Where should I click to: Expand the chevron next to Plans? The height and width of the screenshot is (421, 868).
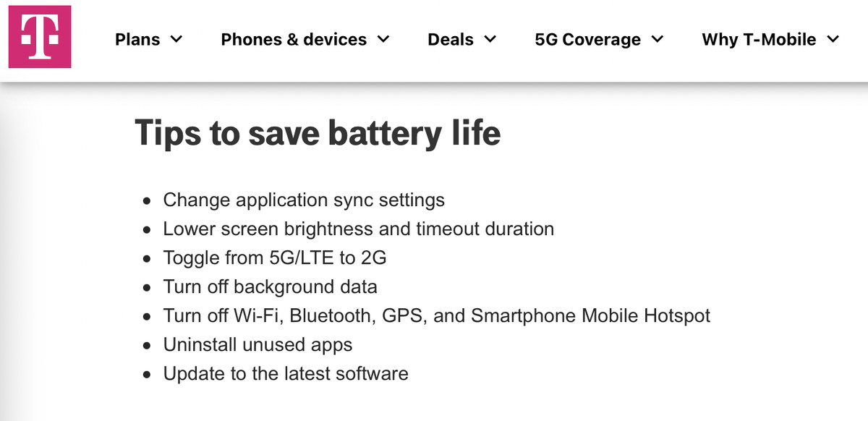point(176,39)
